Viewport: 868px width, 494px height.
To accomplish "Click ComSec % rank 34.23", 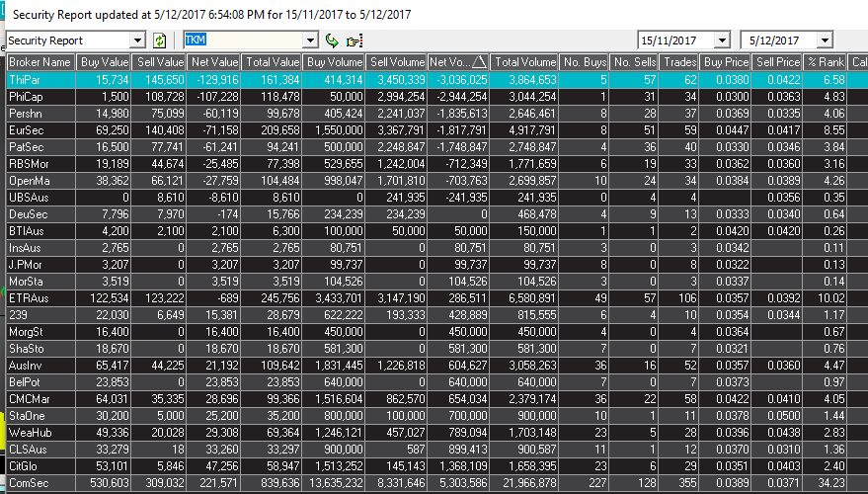I will tap(833, 483).
